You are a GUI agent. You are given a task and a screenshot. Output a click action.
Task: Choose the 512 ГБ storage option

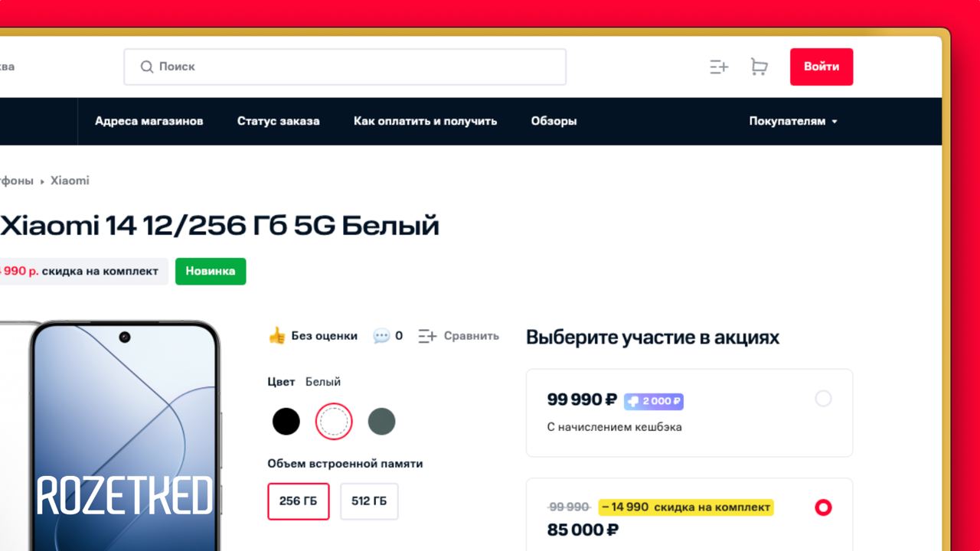pos(369,501)
